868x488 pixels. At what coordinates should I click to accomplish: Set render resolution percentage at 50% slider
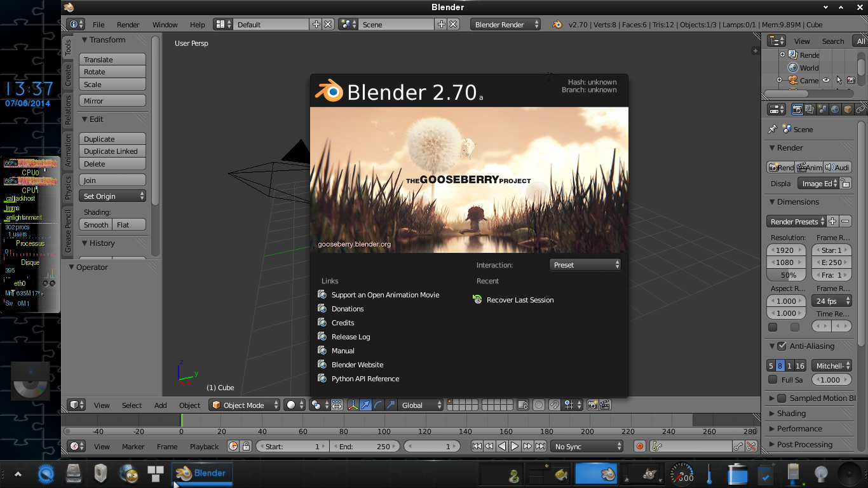pyautogui.click(x=788, y=275)
